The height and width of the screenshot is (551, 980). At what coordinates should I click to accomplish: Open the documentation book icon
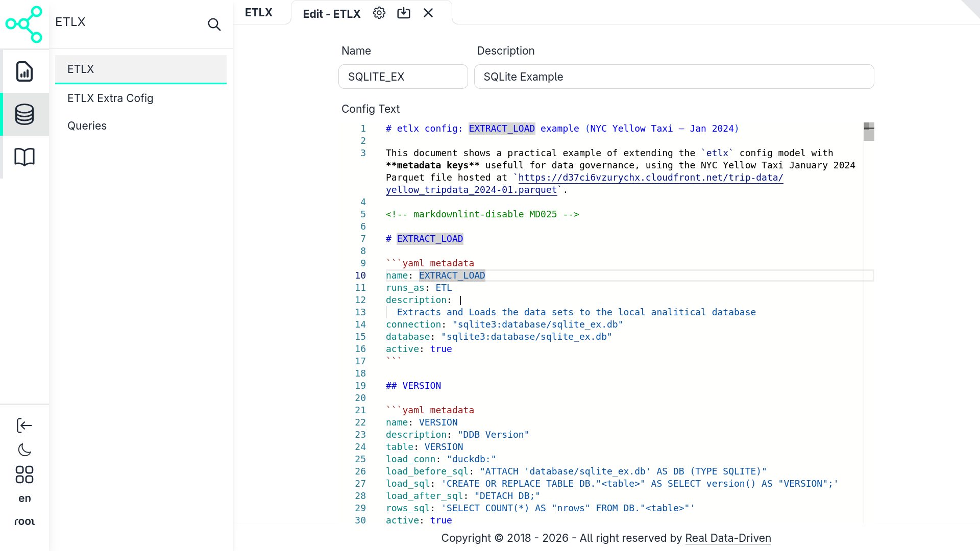coord(24,157)
